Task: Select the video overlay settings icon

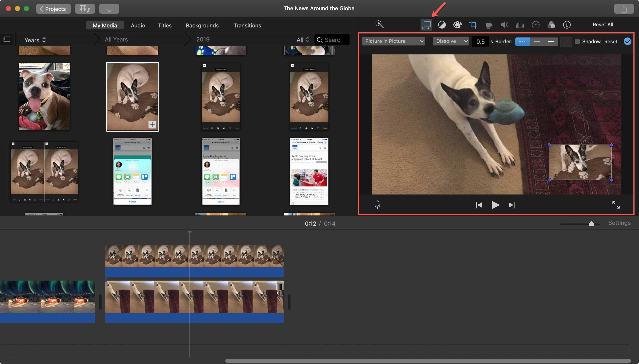Action: 426,25
